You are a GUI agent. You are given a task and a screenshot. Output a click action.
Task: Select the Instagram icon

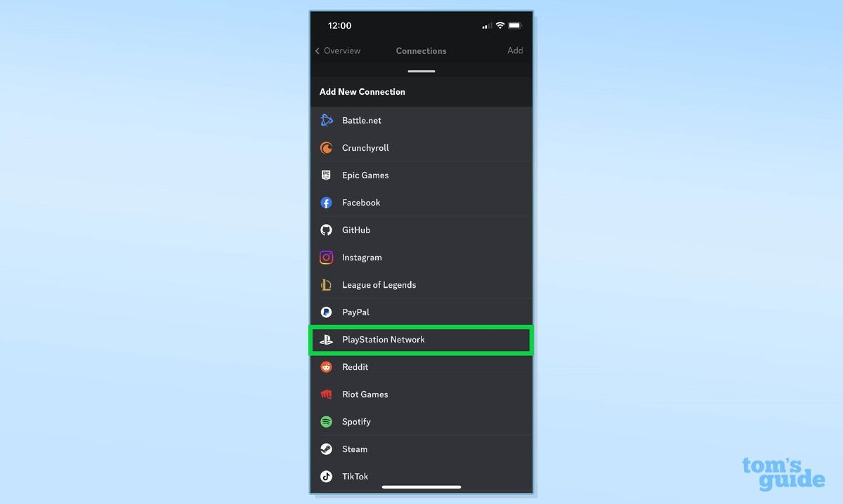click(x=326, y=257)
